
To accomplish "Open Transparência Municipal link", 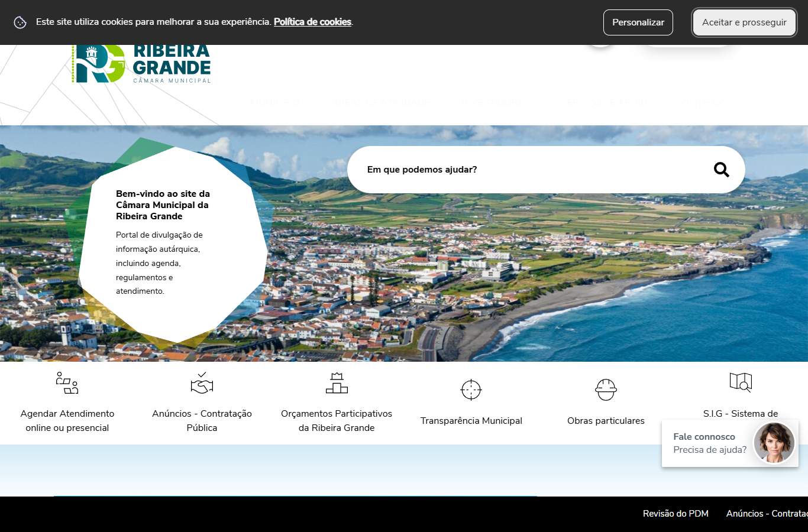I will coord(471,421).
